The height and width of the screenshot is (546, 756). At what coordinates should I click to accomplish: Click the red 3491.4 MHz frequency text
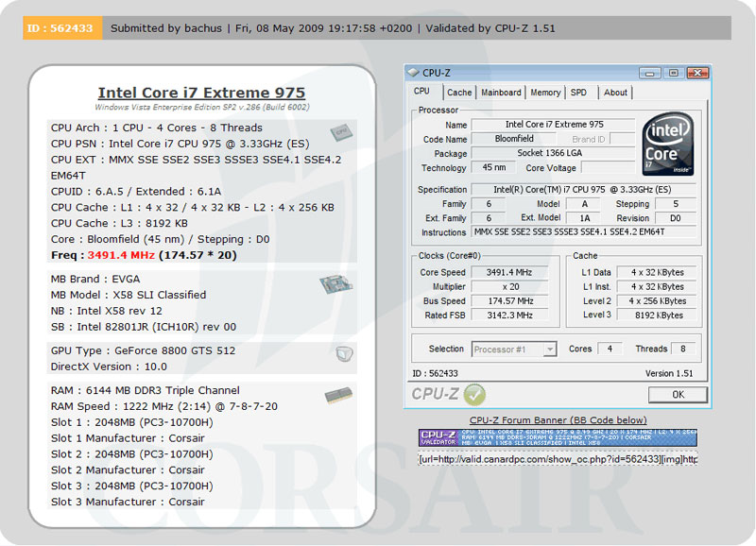coord(121,255)
